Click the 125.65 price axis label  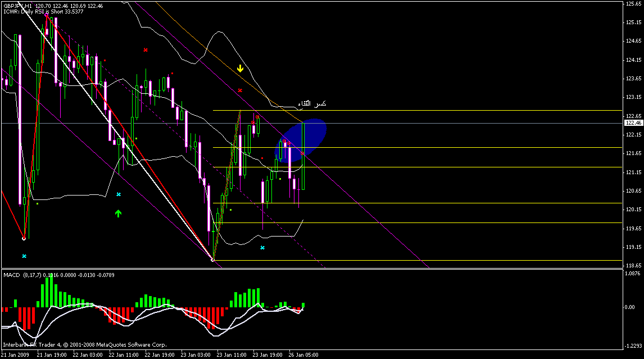click(x=633, y=4)
